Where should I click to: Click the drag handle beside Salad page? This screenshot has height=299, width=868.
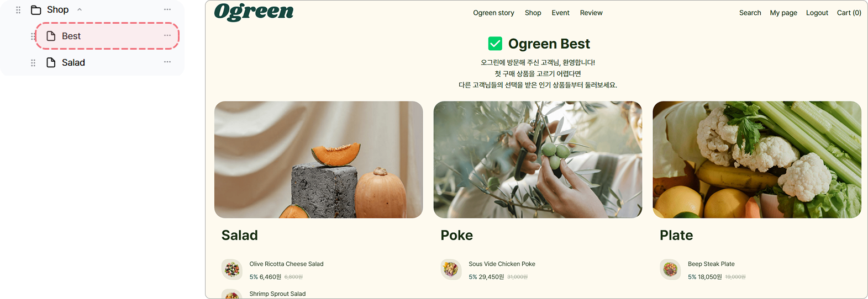[33, 63]
